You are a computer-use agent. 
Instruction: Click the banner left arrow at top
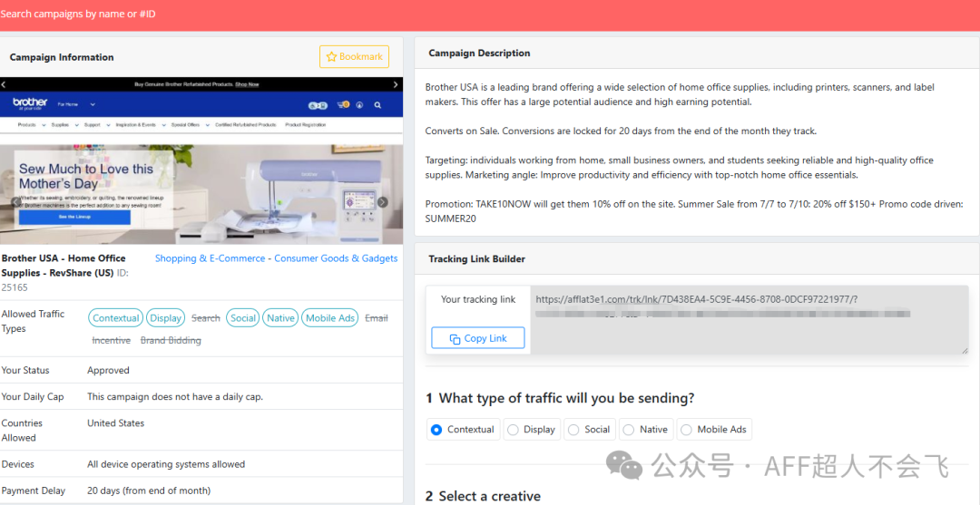[3, 83]
